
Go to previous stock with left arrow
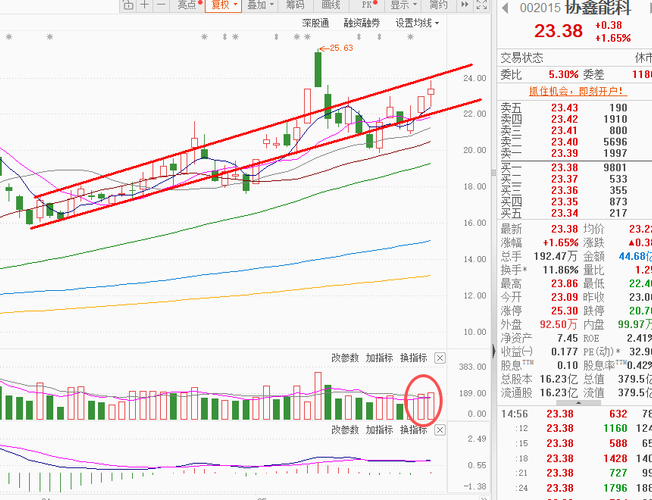[x=505, y=8]
